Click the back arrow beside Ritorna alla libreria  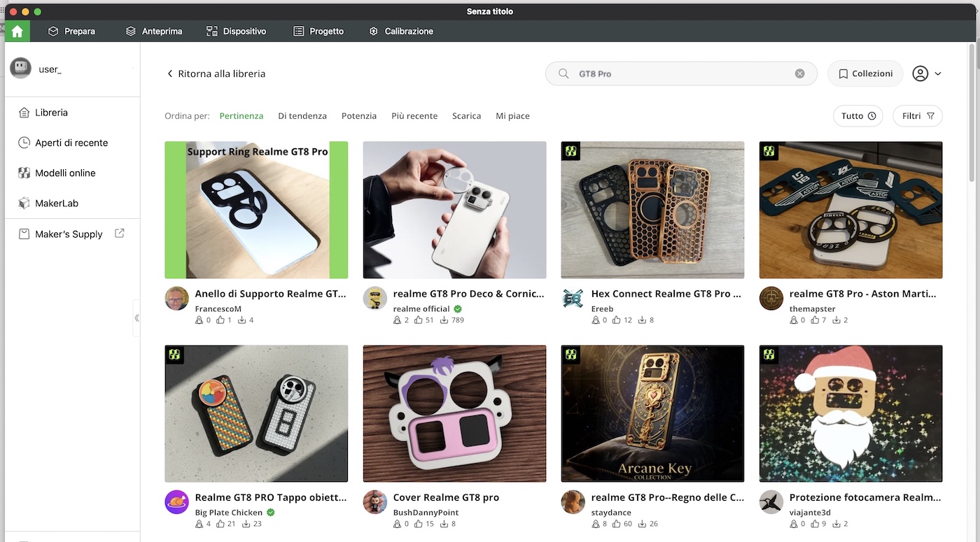pyautogui.click(x=169, y=73)
